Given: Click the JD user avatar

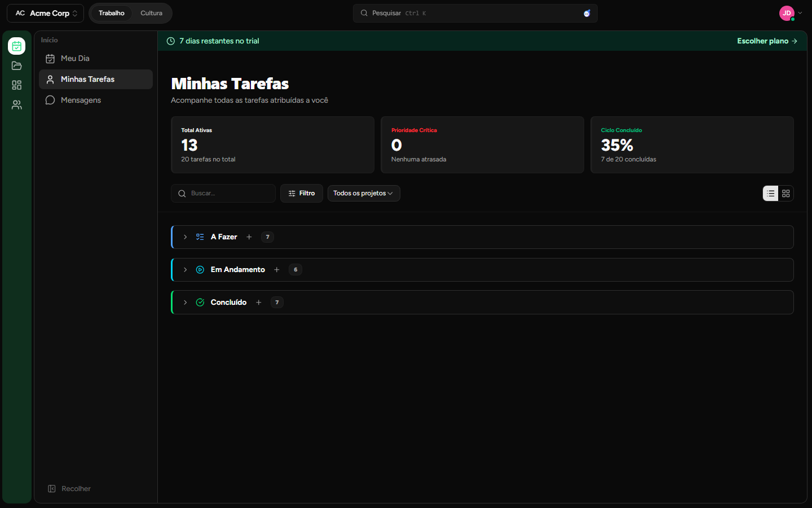Looking at the screenshot, I should [x=787, y=13].
